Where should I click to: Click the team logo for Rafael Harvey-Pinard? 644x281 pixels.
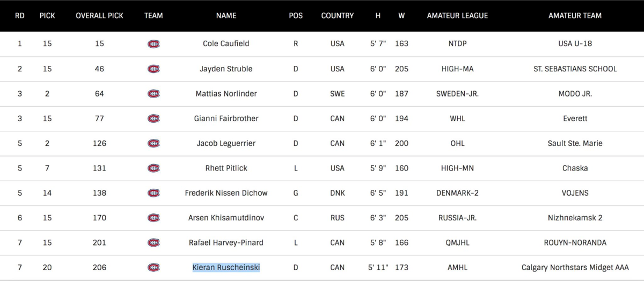(153, 243)
